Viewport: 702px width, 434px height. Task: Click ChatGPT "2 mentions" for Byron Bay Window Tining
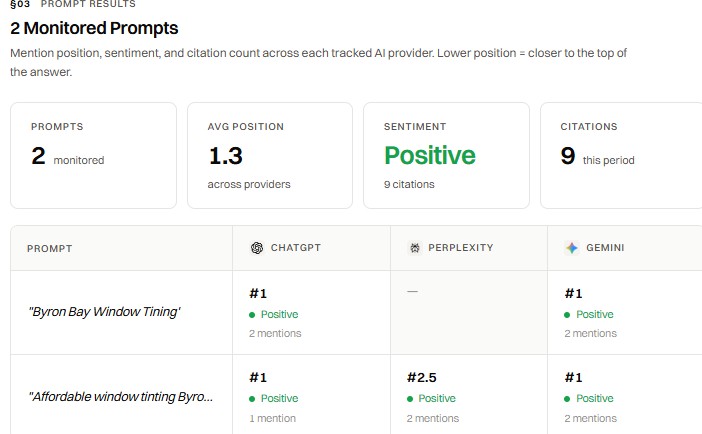tap(275, 334)
